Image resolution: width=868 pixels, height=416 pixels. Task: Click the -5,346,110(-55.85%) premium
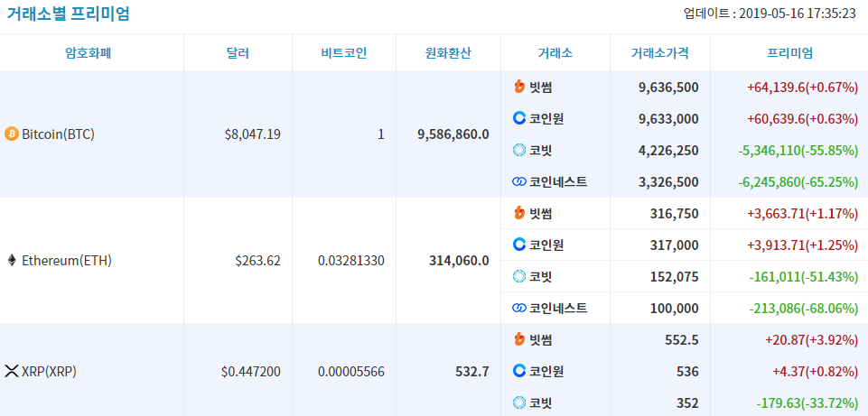(x=798, y=151)
